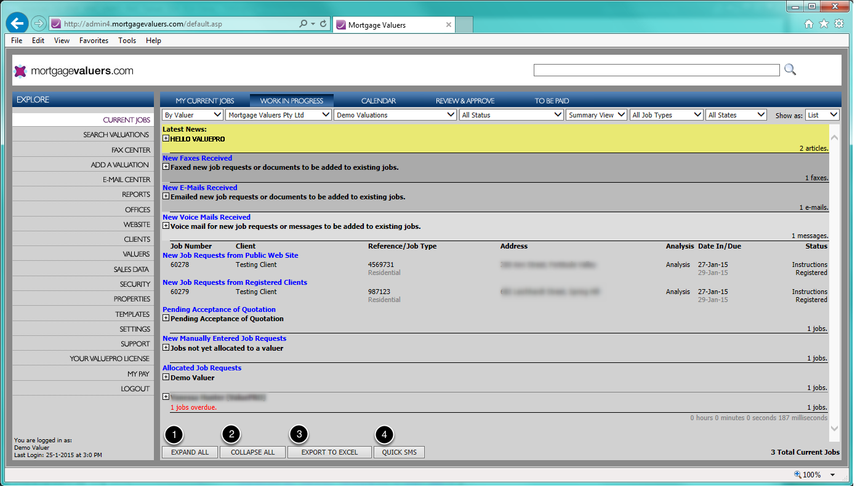Click the Quick SMS button

tap(399, 452)
